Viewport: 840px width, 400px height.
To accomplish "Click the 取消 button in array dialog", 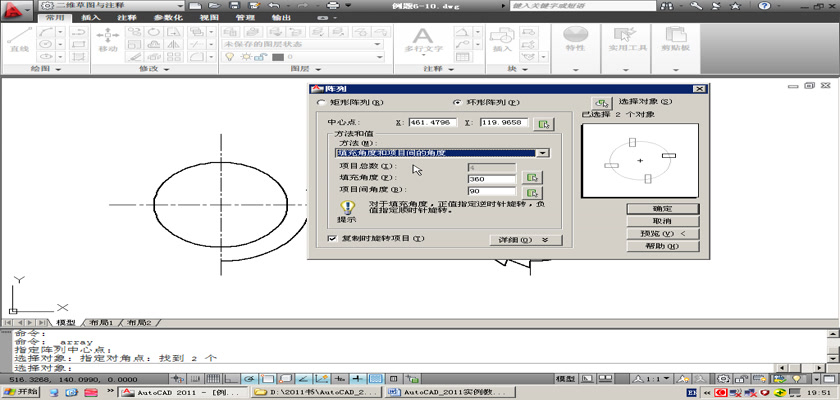I will (x=663, y=221).
